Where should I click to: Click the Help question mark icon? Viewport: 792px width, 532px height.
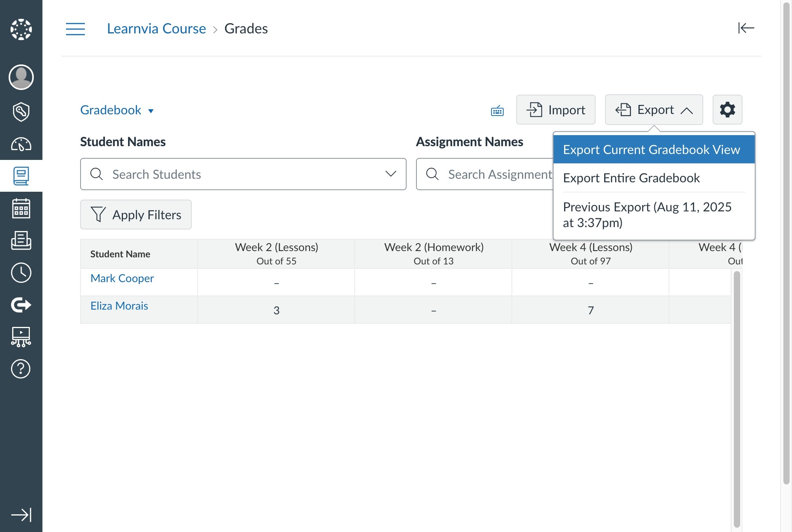pyautogui.click(x=21, y=369)
